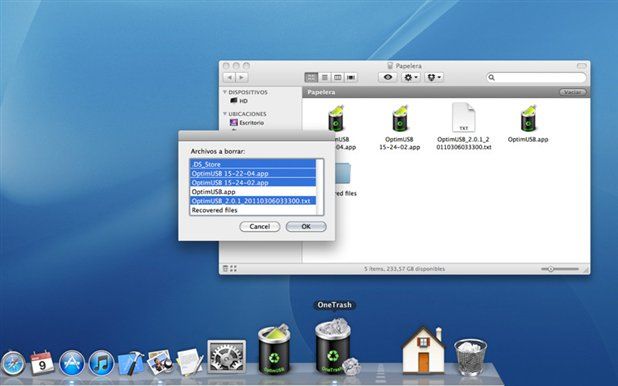Viewport: 618px width, 386px height.
Task: Open TextEdit from the Dock
Action: (189, 361)
